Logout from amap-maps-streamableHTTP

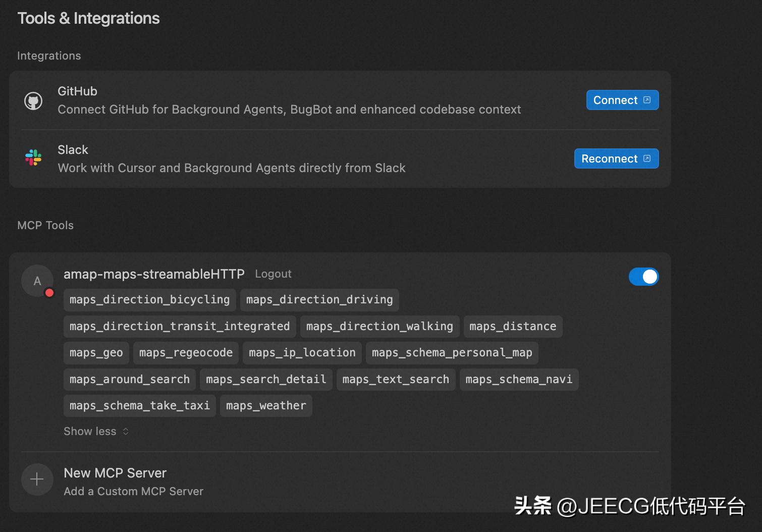pyautogui.click(x=273, y=274)
